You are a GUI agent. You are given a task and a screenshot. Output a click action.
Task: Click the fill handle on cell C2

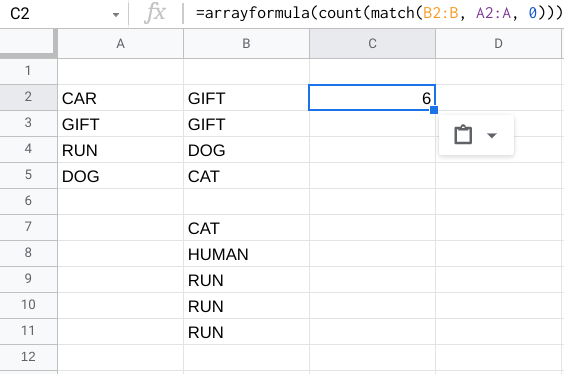click(434, 110)
